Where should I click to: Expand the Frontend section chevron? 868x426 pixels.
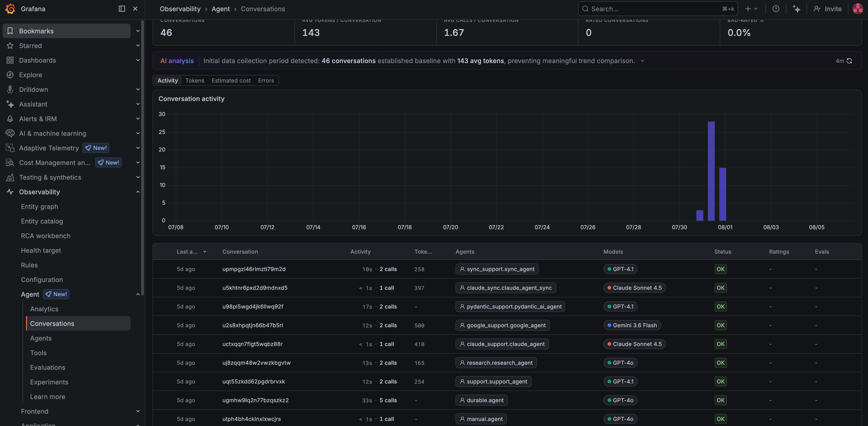coord(138,411)
